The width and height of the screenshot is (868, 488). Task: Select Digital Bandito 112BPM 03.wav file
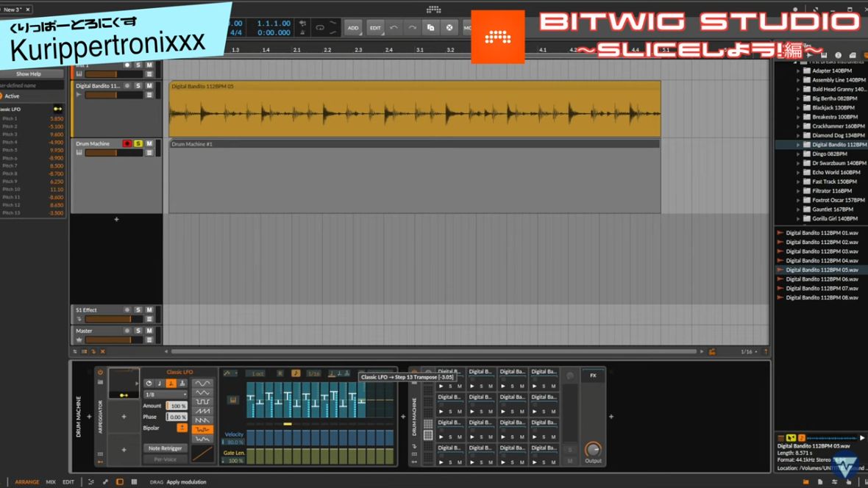[x=822, y=251]
